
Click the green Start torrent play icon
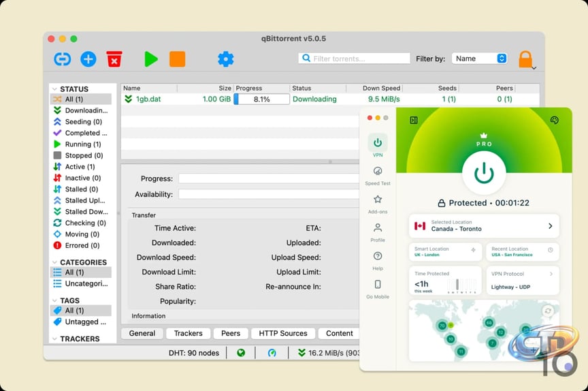[151, 59]
